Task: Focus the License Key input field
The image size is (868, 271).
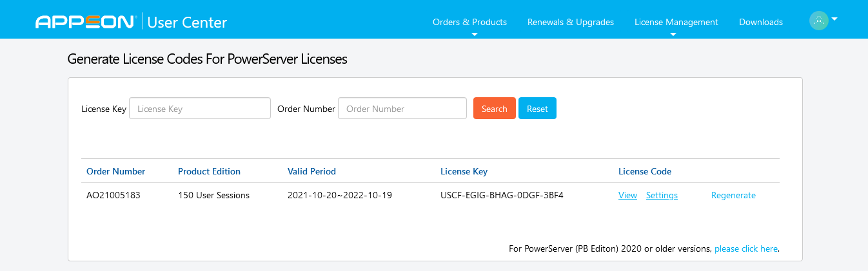Action: coord(200,109)
